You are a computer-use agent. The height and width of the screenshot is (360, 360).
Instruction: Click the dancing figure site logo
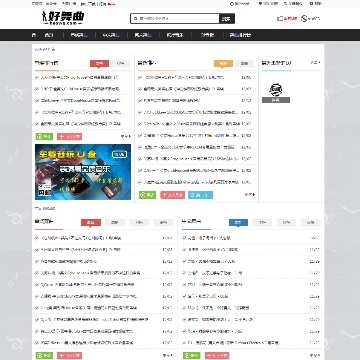63,18
